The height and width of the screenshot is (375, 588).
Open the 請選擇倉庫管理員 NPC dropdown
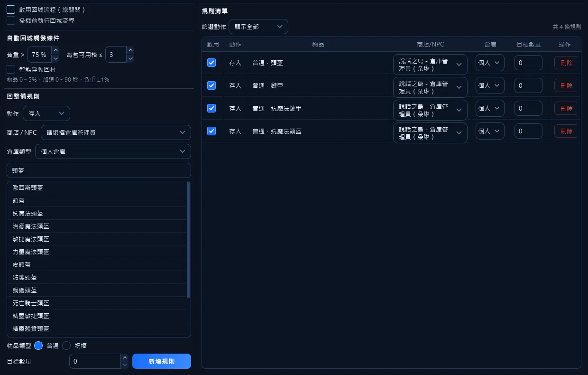(116, 132)
